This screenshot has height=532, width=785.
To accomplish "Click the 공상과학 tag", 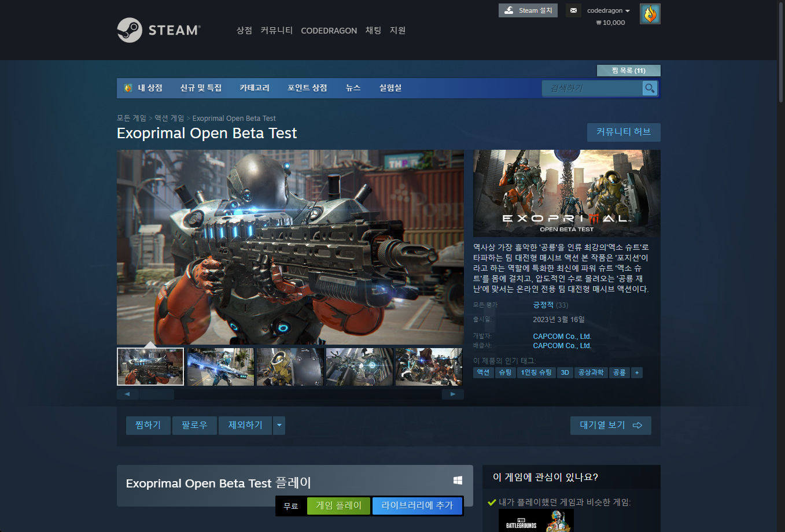I will (591, 372).
